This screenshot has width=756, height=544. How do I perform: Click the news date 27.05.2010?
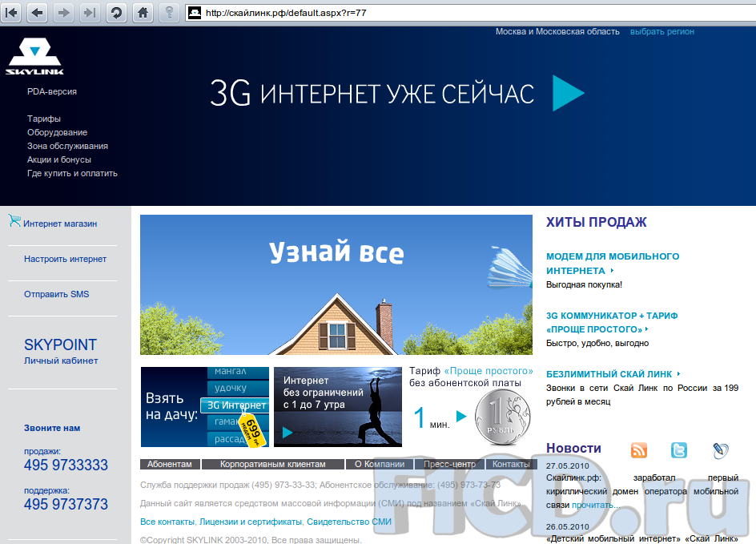(x=568, y=465)
